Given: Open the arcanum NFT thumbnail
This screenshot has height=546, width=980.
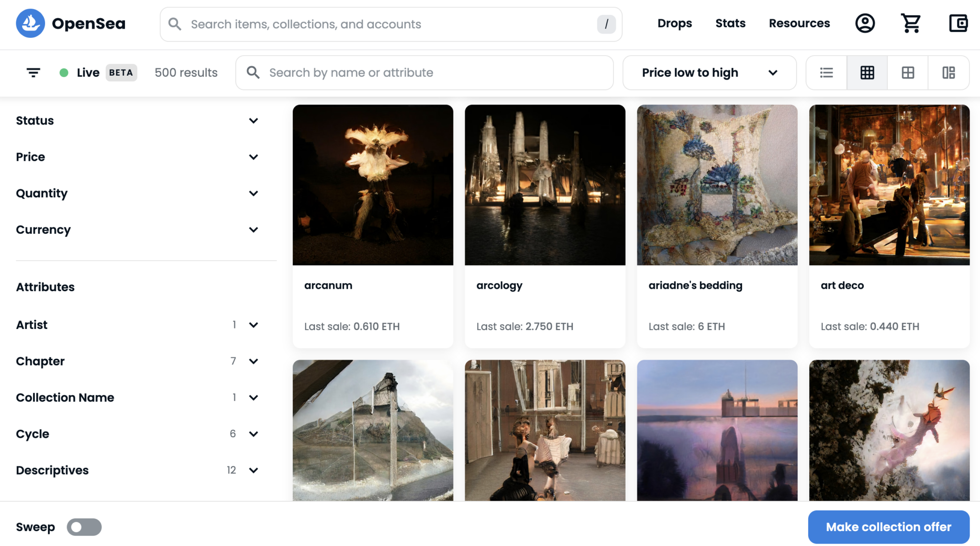Looking at the screenshot, I should point(373,185).
